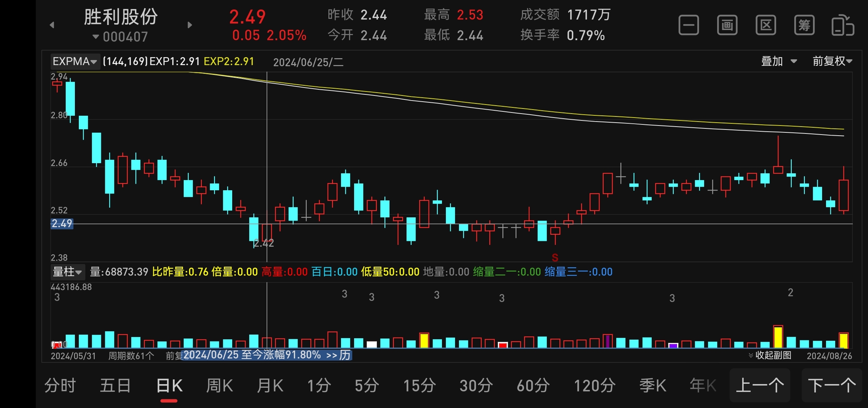868x408 pixels.
Task: Select the 60分 period tab
Action: [533, 386]
